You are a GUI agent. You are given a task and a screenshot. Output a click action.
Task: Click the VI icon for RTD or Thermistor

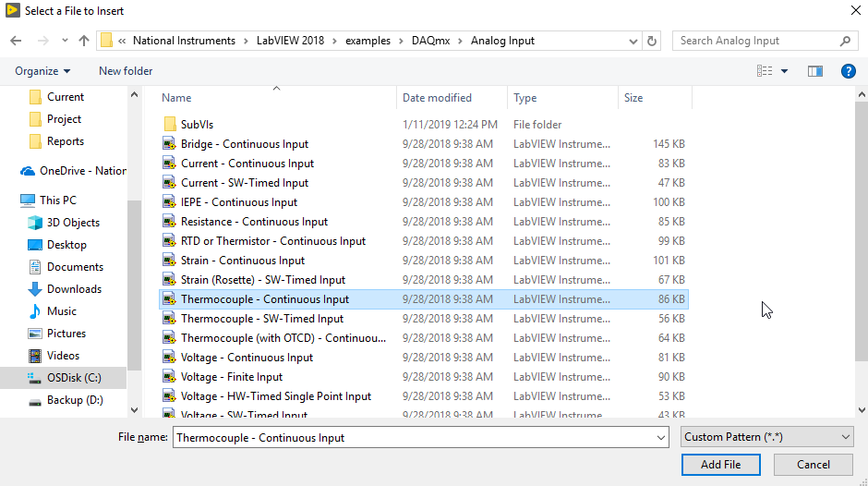(x=169, y=240)
